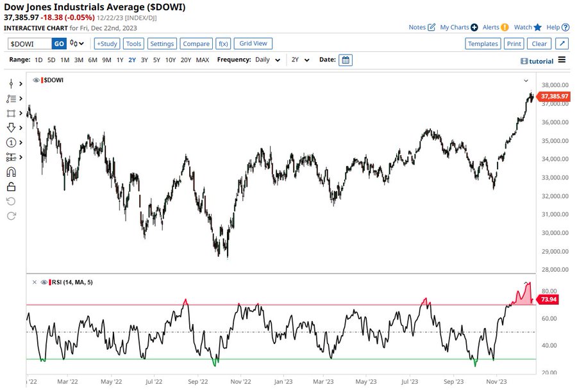Viewport: 577px width, 392px height.
Task: Undo the last chart action
Action: click(x=11, y=201)
